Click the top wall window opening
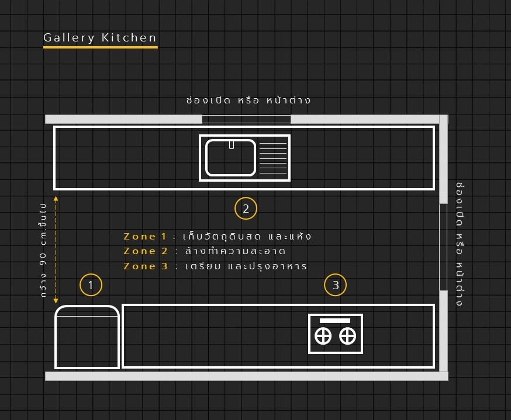This screenshot has width=511, height=420. (x=246, y=119)
